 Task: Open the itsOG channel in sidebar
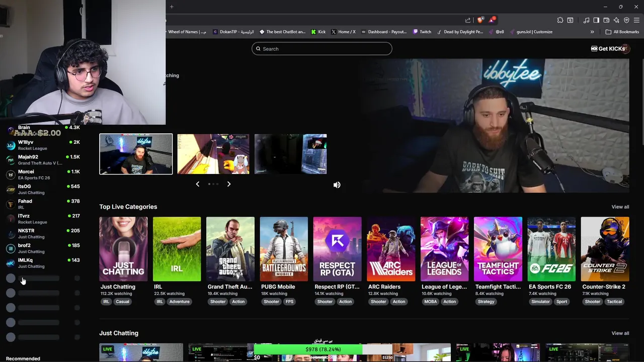[43, 189]
